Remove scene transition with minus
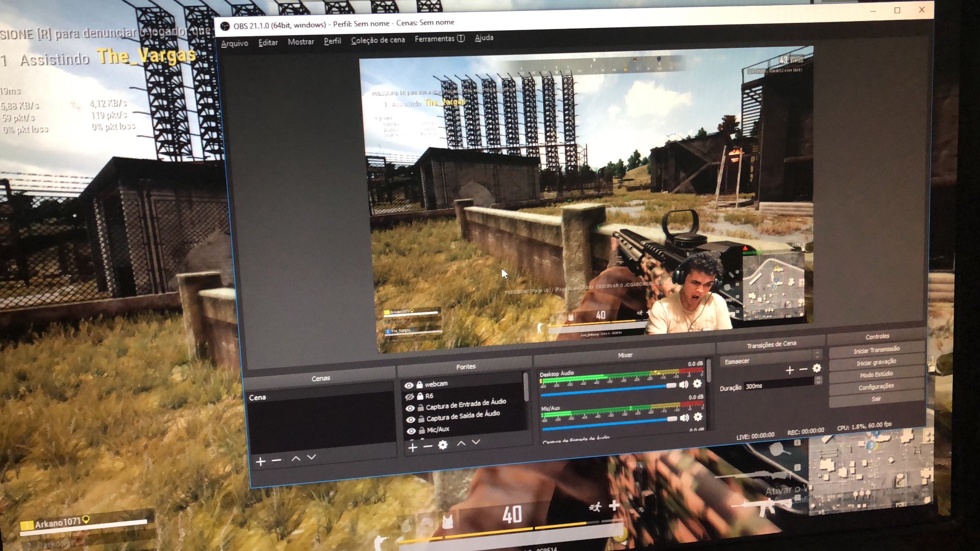Image resolution: width=980 pixels, height=551 pixels. pyautogui.click(x=803, y=369)
